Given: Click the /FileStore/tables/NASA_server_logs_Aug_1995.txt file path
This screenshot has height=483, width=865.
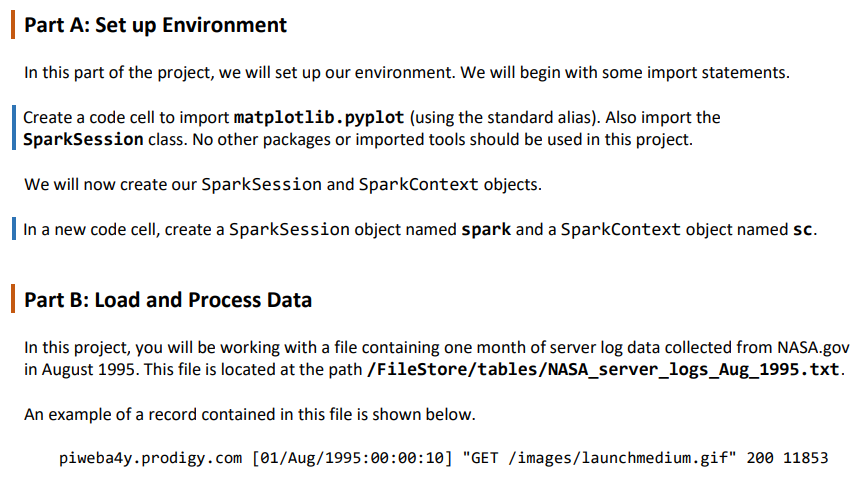Looking at the screenshot, I should (603, 369).
